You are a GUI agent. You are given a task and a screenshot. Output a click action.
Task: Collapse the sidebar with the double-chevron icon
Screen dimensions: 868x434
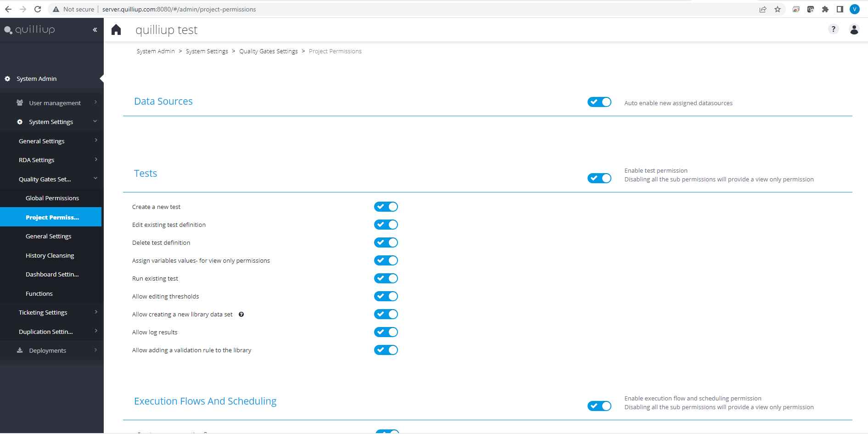[x=95, y=30]
